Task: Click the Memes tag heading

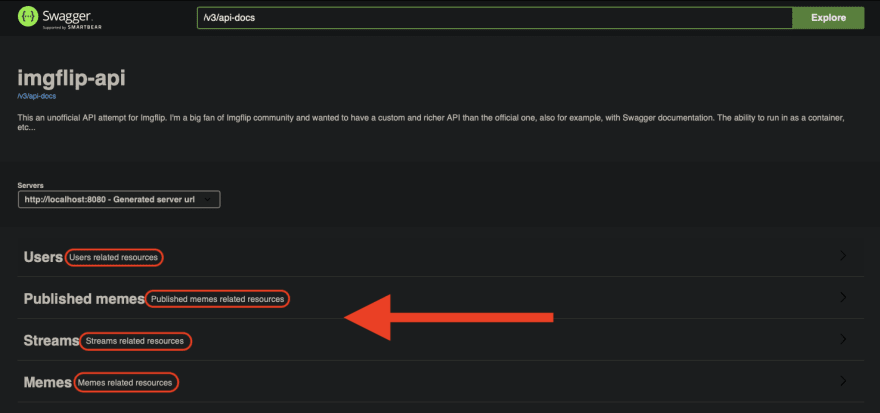Action: click(x=48, y=383)
